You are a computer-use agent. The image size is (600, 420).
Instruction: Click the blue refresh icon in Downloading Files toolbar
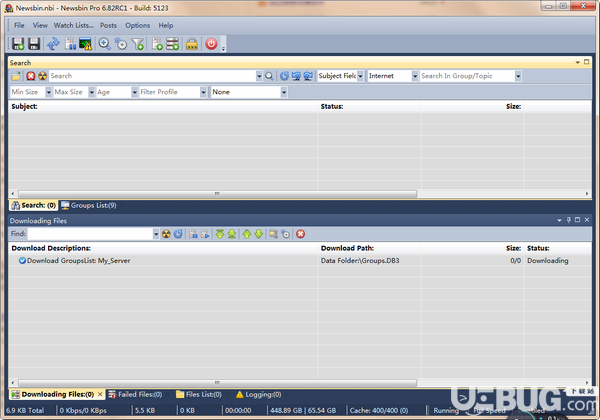click(x=178, y=234)
